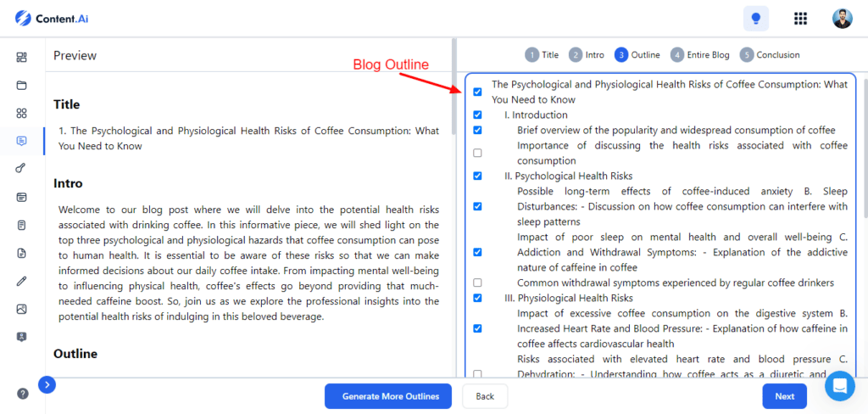Open the apps grid menu icon
The image size is (868, 414).
800,19
